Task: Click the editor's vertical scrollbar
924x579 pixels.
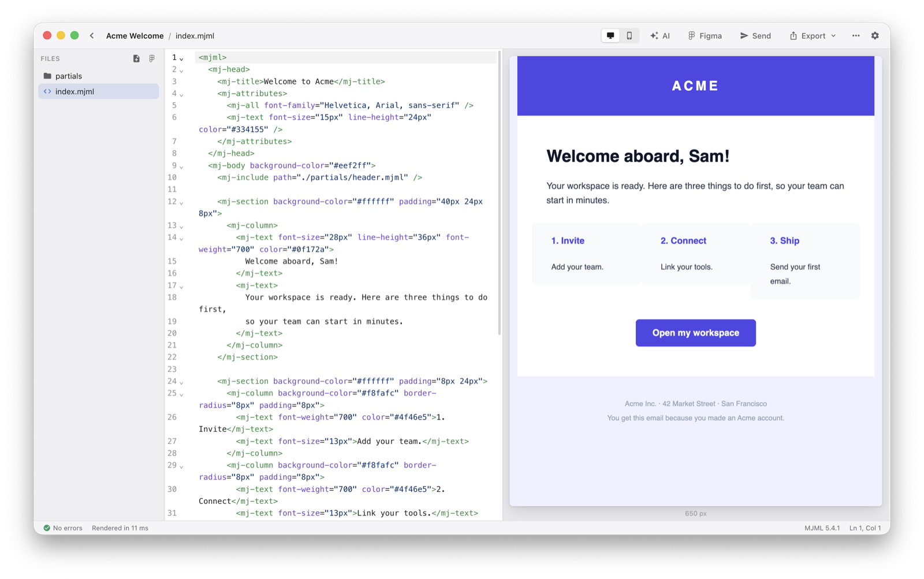Action: (x=499, y=194)
